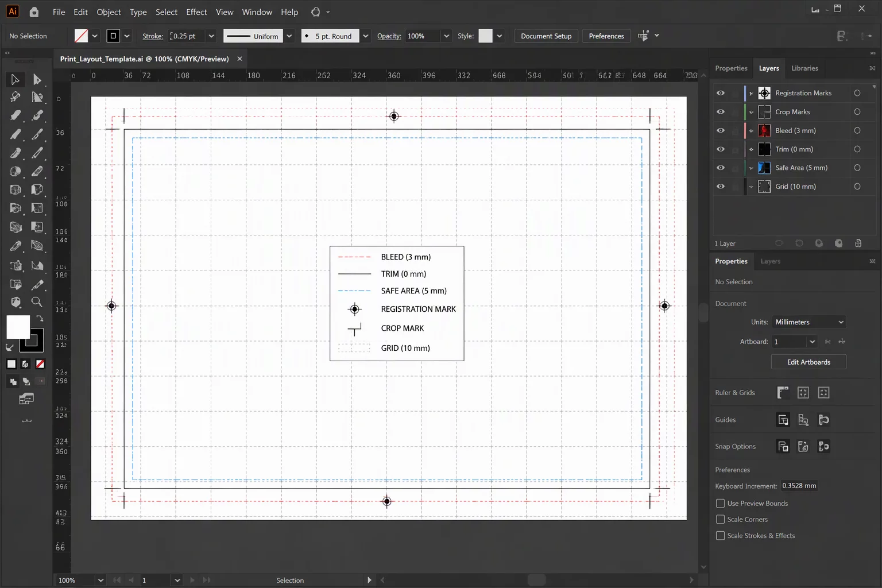The width and height of the screenshot is (882, 588).
Task: Click the Fill color box in the toolbar
Action: pyautogui.click(x=18, y=327)
